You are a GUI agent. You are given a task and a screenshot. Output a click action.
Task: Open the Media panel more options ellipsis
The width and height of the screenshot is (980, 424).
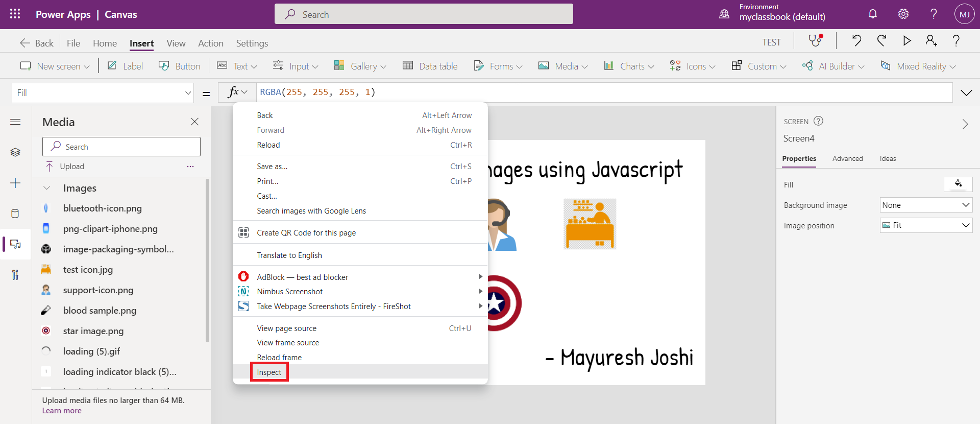pyautogui.click(x=190, y=167)
